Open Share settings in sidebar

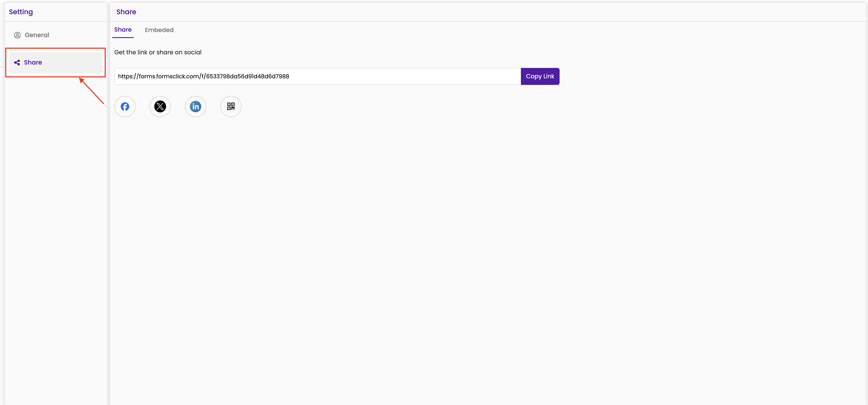56,62
